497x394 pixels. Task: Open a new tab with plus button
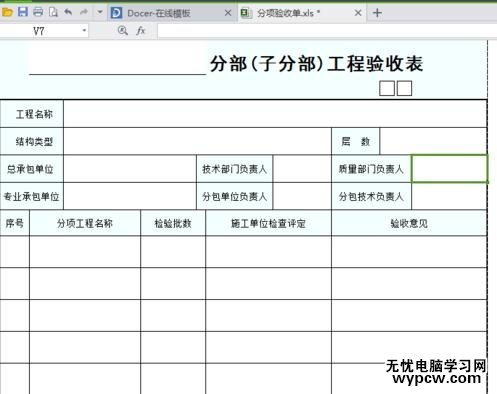coord(377,13)
